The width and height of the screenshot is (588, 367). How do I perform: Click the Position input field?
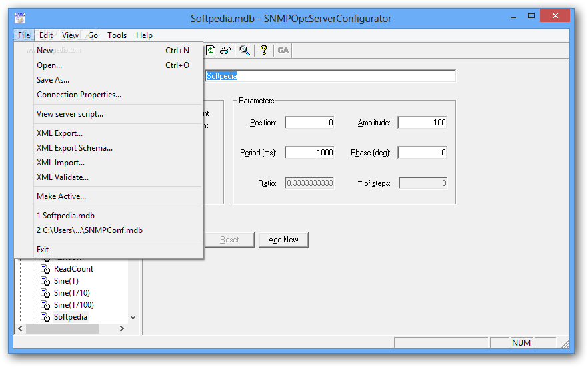[x=309, y=123]
